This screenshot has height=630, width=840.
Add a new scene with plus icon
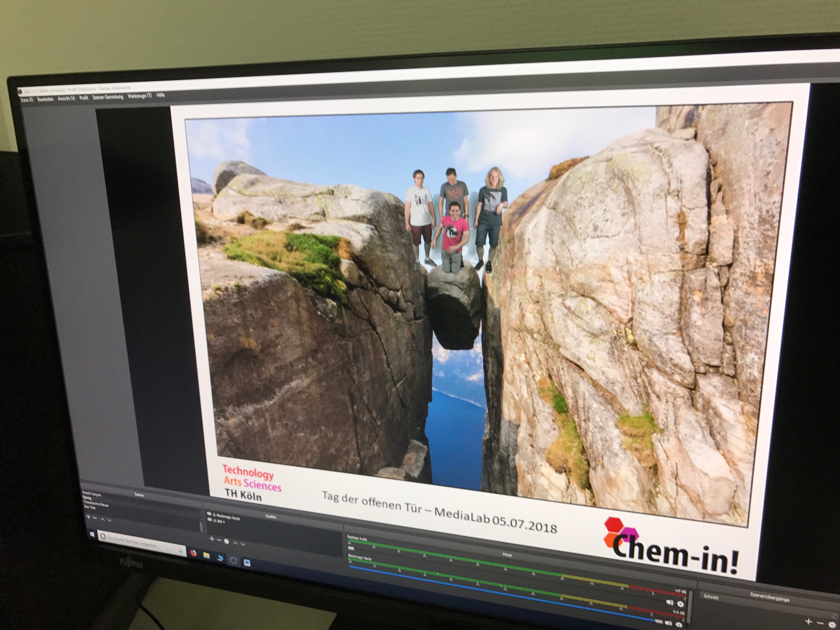(x=88, y=517)
